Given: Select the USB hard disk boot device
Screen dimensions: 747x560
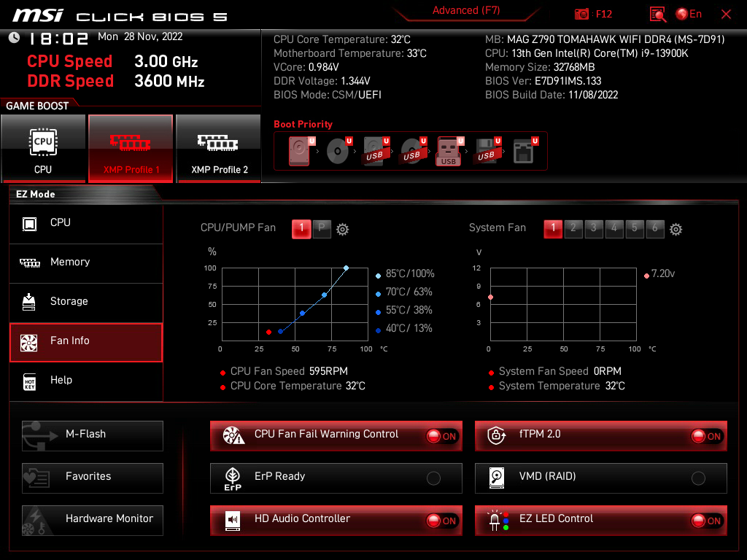Looking at the screenshot, I should [376, 150].
